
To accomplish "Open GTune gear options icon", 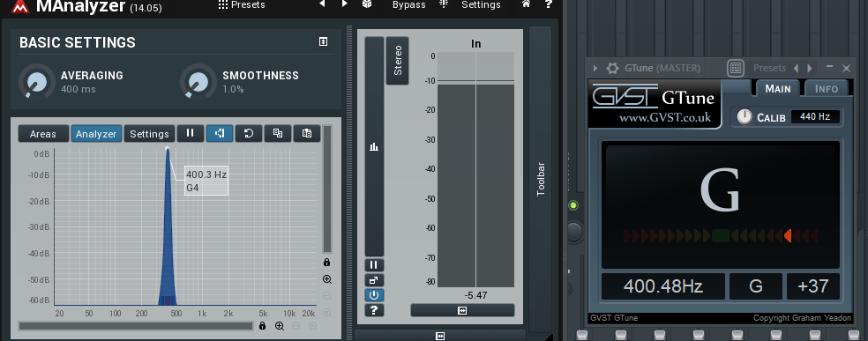I will [612, 68].
